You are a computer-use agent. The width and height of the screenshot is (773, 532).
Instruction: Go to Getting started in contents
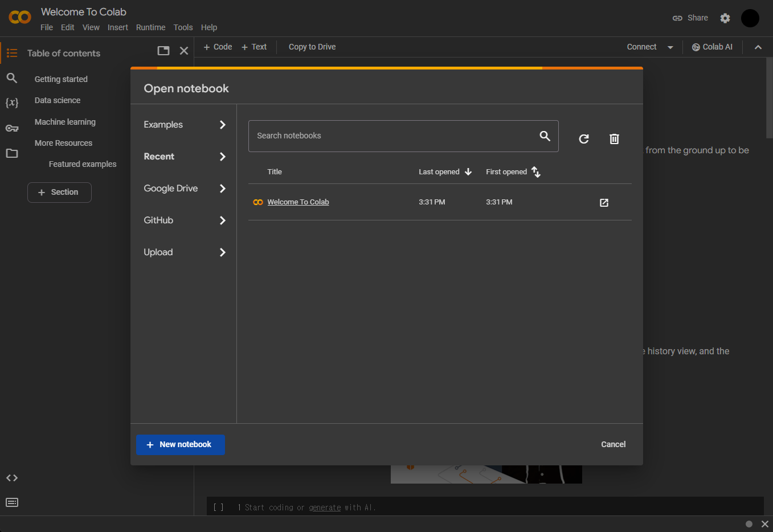[61, 79]
